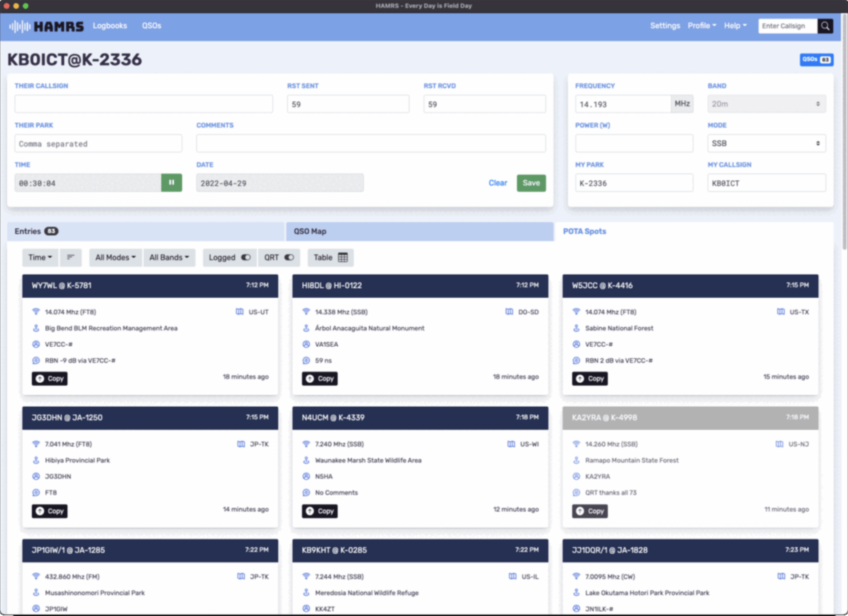Click the QSOs 83 badge
The image size is (848, 616).
pos(815,60)
